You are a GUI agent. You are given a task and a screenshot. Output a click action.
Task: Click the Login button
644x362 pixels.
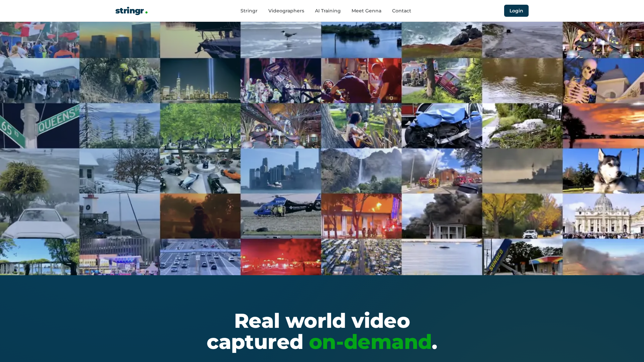coord(516,11)
